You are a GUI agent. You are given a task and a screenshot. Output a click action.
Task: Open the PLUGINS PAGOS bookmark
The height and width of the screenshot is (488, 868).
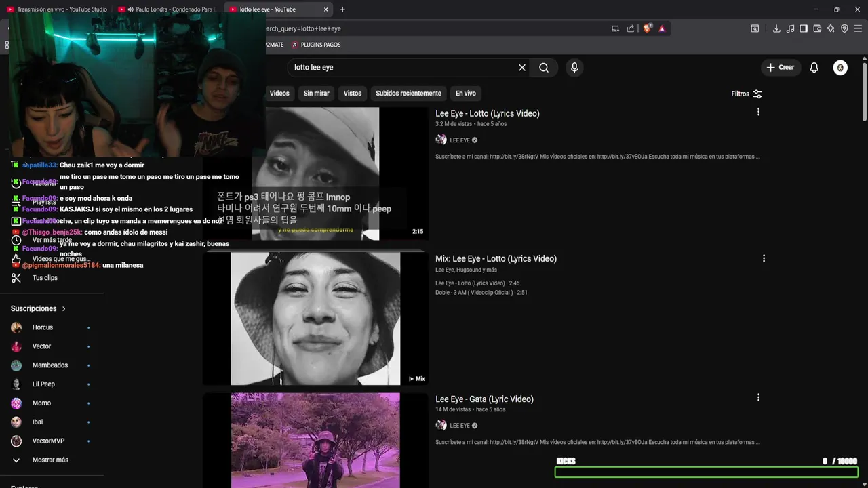[x=317, y=45]
